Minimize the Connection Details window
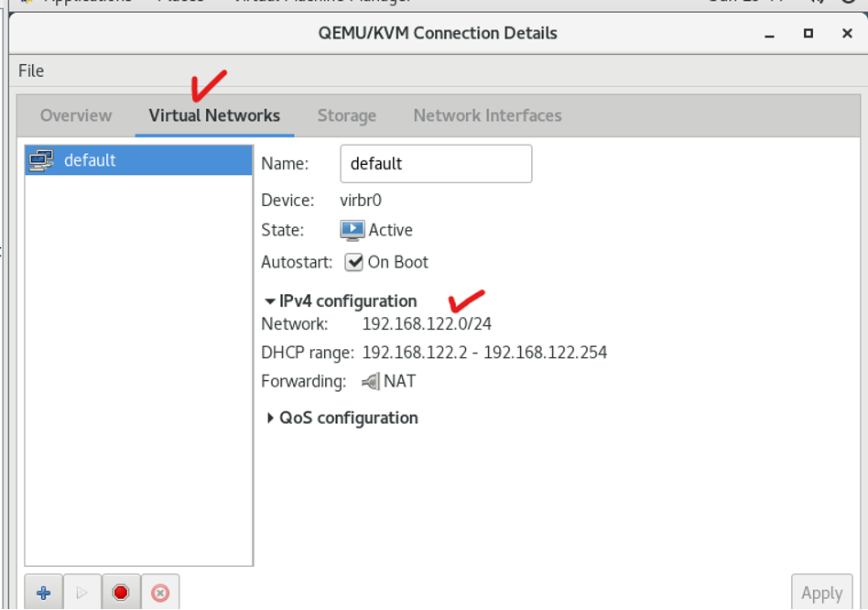Viewport: 868px width, 610px height. tap(769, 34)
